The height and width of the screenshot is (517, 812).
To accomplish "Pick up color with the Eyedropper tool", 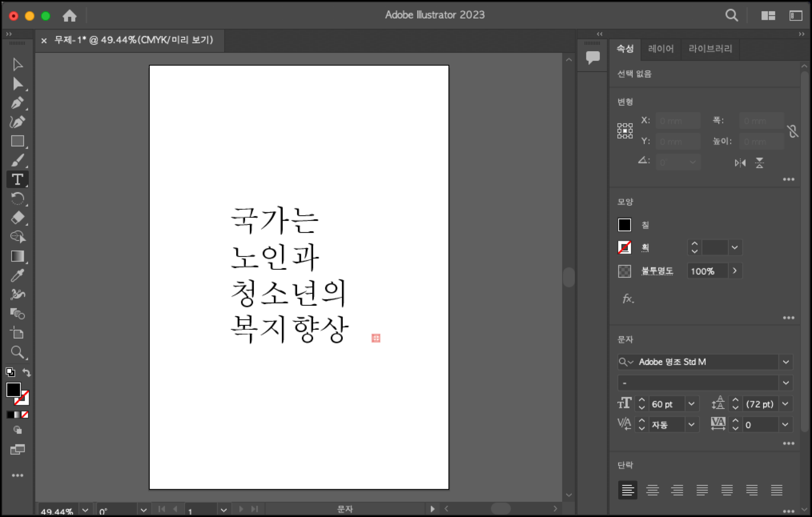I will pyautogui.click(x=18, y=275).
